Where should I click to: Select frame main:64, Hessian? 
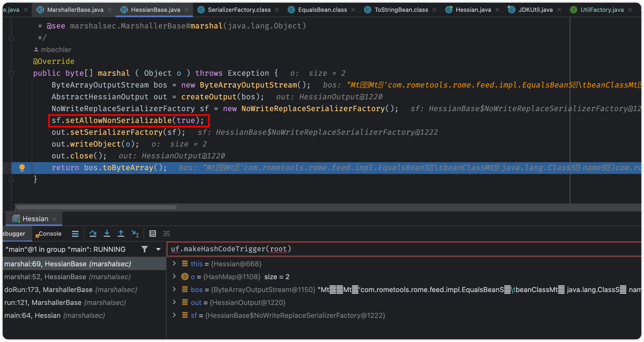84,315
